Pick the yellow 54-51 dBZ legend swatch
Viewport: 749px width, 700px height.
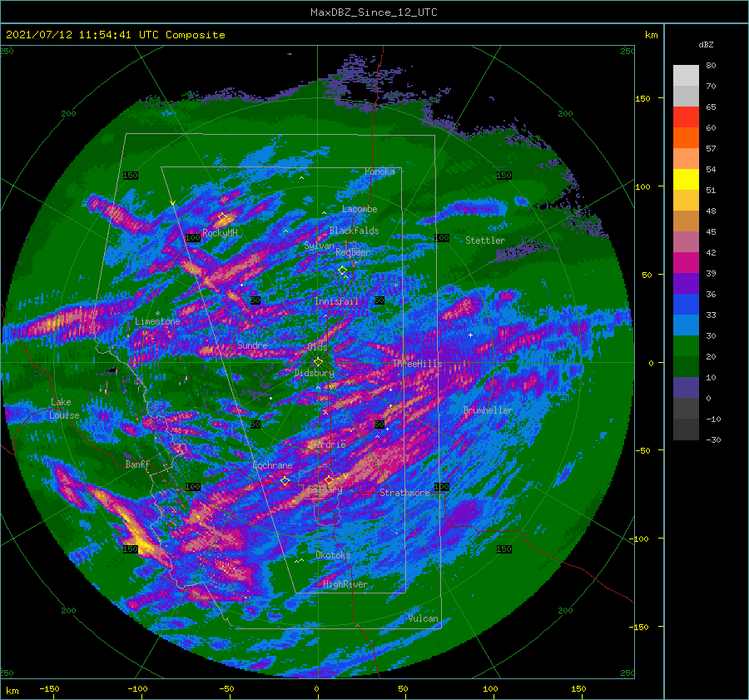click(686, 180)
